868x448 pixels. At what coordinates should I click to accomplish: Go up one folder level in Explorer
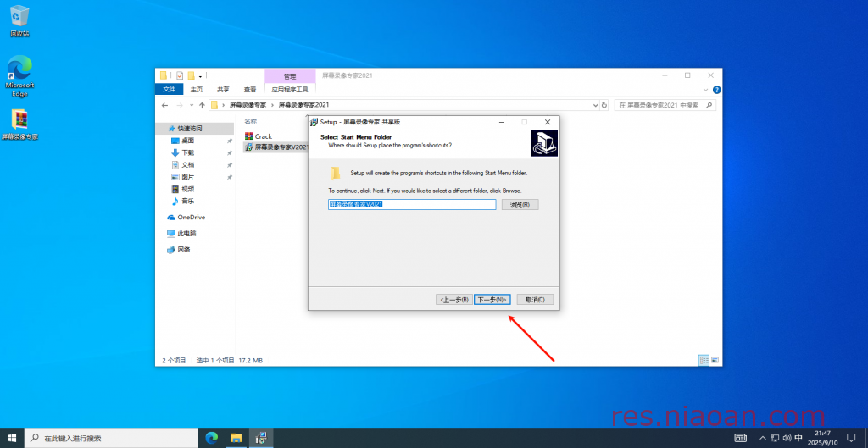point(202,105)
